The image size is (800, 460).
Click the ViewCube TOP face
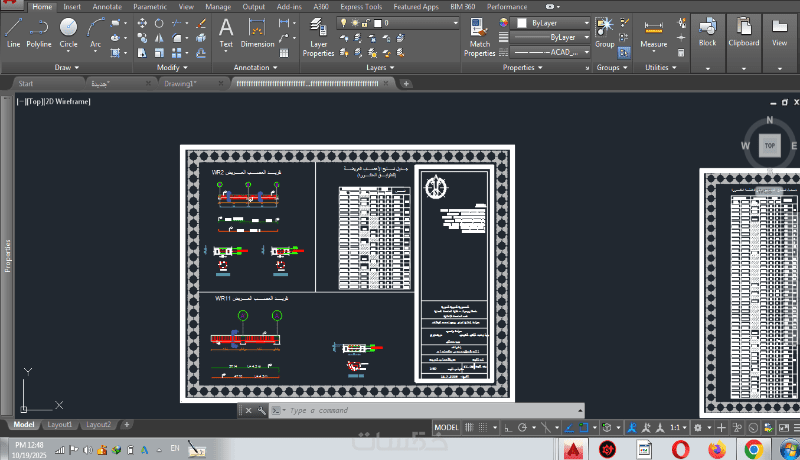pyautogui.click(x=769, y=145)
